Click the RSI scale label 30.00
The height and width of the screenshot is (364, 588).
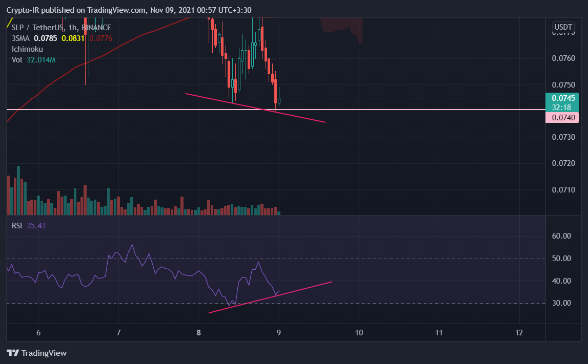coord(561,303)
